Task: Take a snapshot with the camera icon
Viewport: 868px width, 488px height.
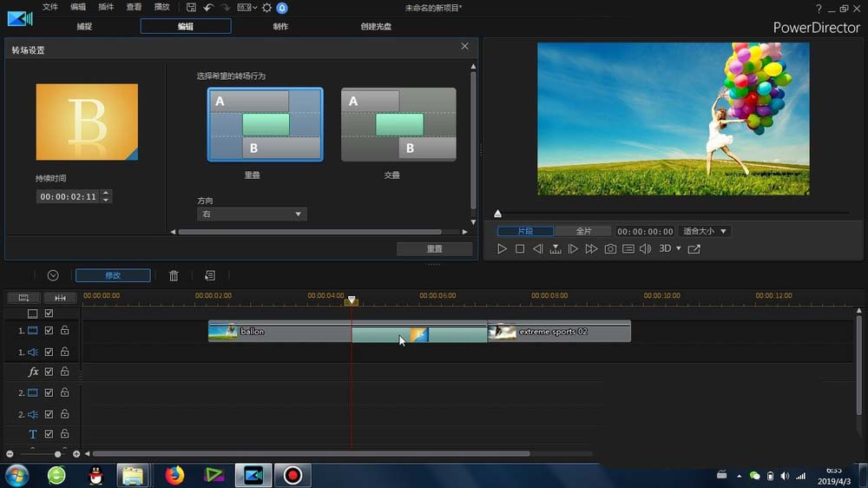Action: [610, 249]
